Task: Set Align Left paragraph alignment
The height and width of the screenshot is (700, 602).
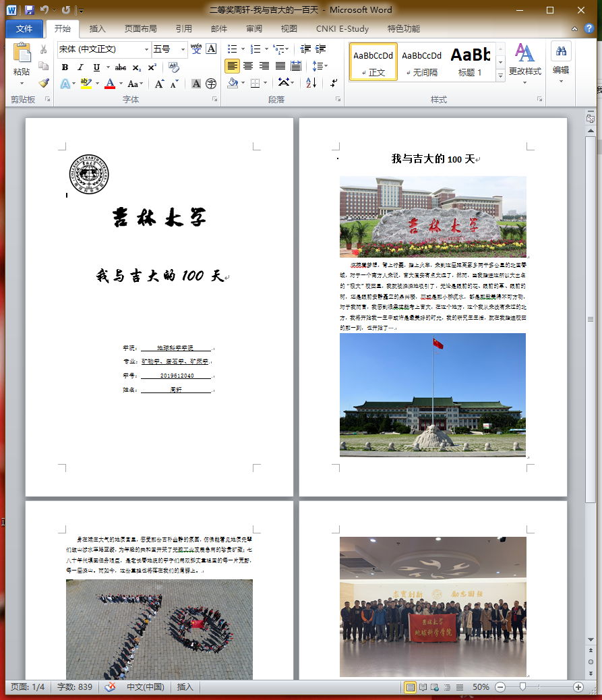Action: [x=232, y=66]
